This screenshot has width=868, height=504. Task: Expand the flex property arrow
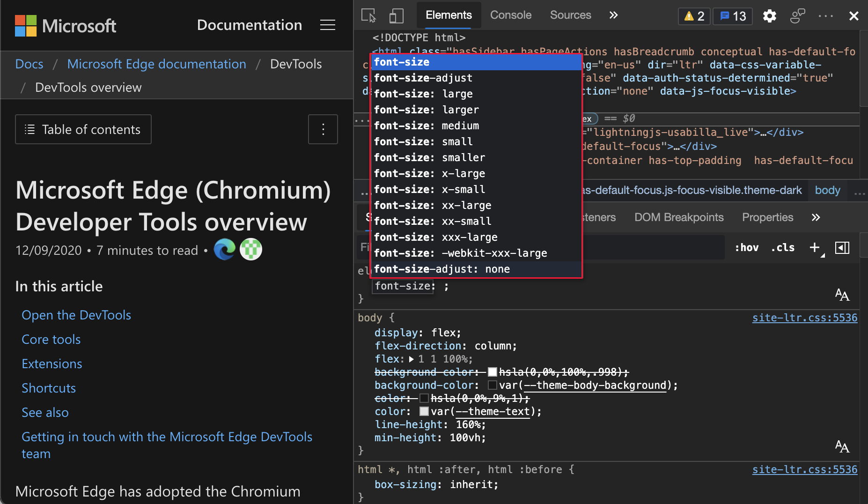(411, 359)
